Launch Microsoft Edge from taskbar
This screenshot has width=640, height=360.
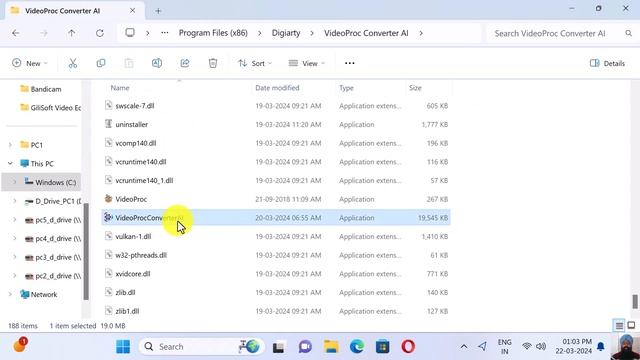(x=357, y=347)
